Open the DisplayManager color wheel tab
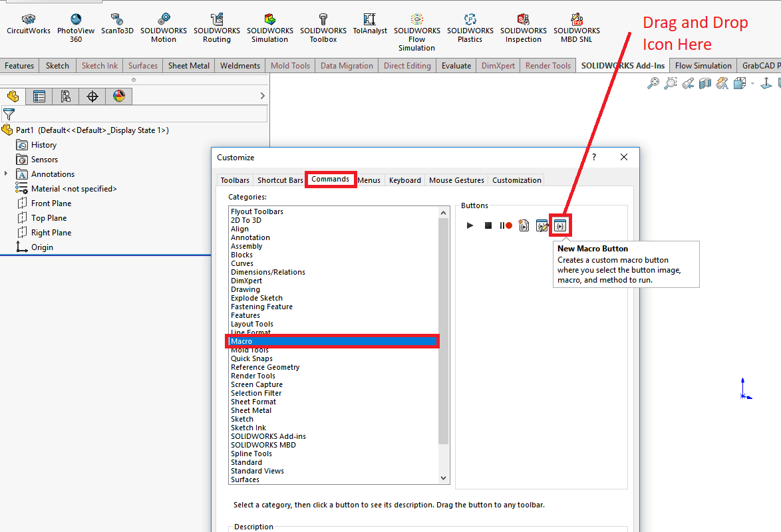The width and height of the screenshot is (781, 532). pos(118,96)
